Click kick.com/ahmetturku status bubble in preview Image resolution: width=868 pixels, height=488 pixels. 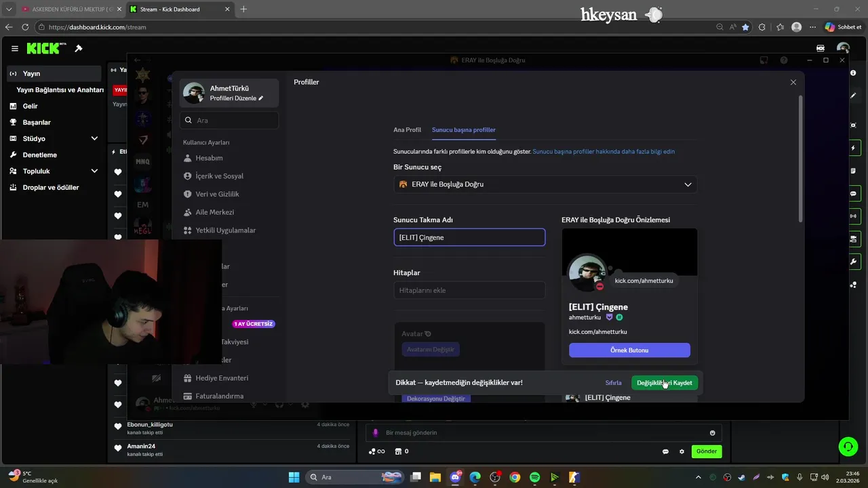pyautogui.click(x=644, y=281)
